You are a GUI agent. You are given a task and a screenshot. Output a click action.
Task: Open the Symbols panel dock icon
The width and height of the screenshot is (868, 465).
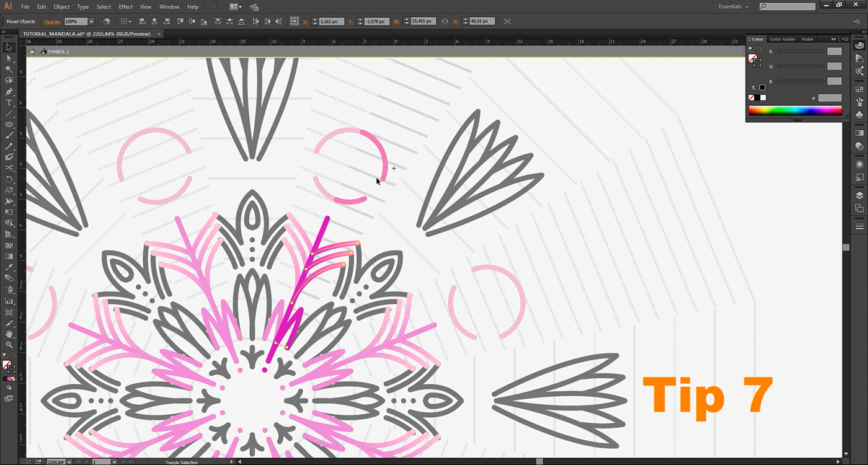pos(859,115)
